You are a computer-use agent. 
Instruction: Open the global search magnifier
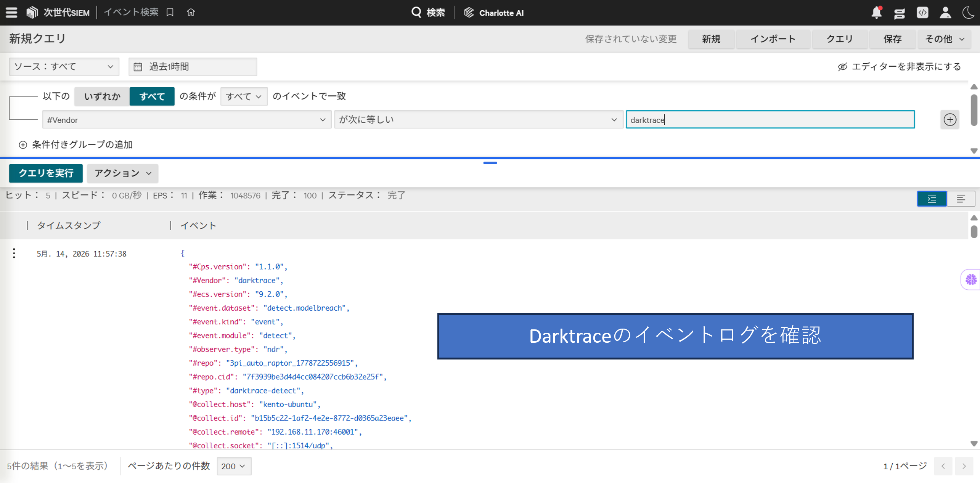[416, 13]
